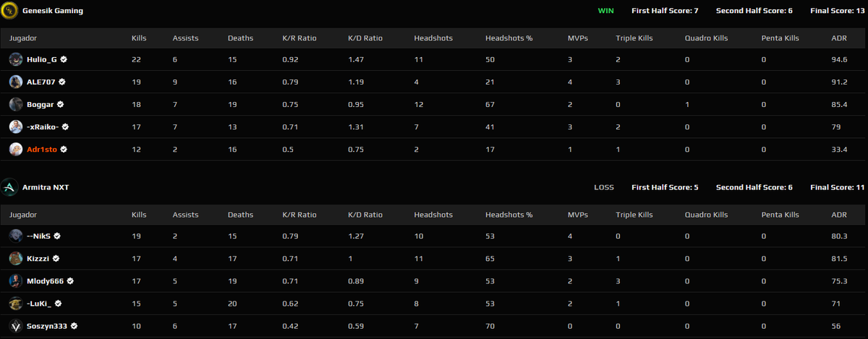Select First Half Score: 7 text
Image resolution: width=868 pixels, height=339 pixels.
coord(665,11)
